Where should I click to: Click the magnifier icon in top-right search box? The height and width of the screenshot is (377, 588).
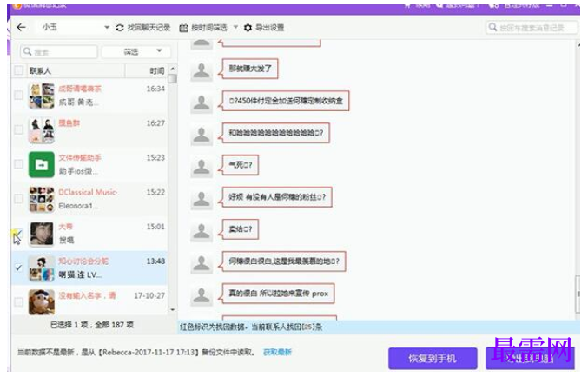click(x=493, y=28)
